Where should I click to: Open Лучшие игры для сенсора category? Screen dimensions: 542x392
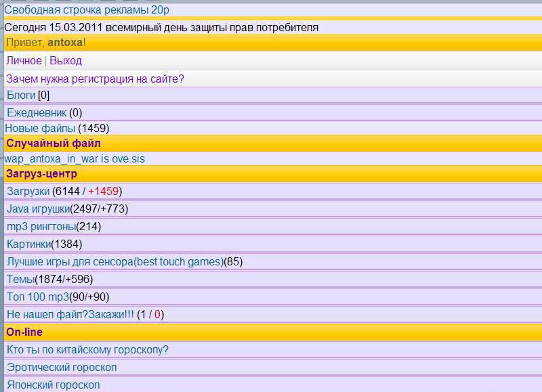[x=114, y=262]
